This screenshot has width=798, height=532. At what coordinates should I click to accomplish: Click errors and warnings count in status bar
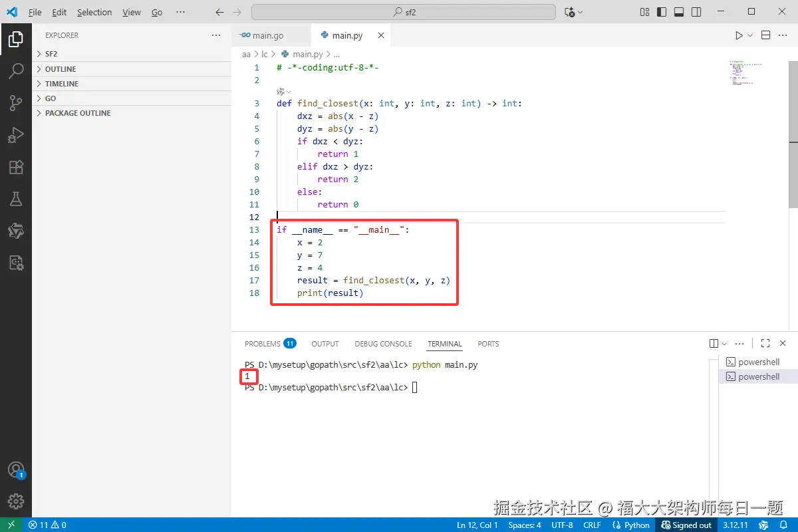(x=47, y=525)
